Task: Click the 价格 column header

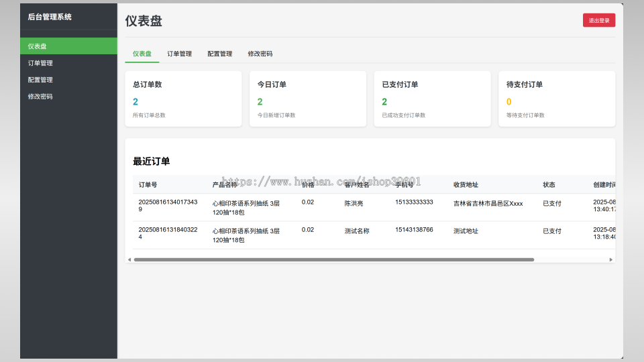Action: point(308,185)
